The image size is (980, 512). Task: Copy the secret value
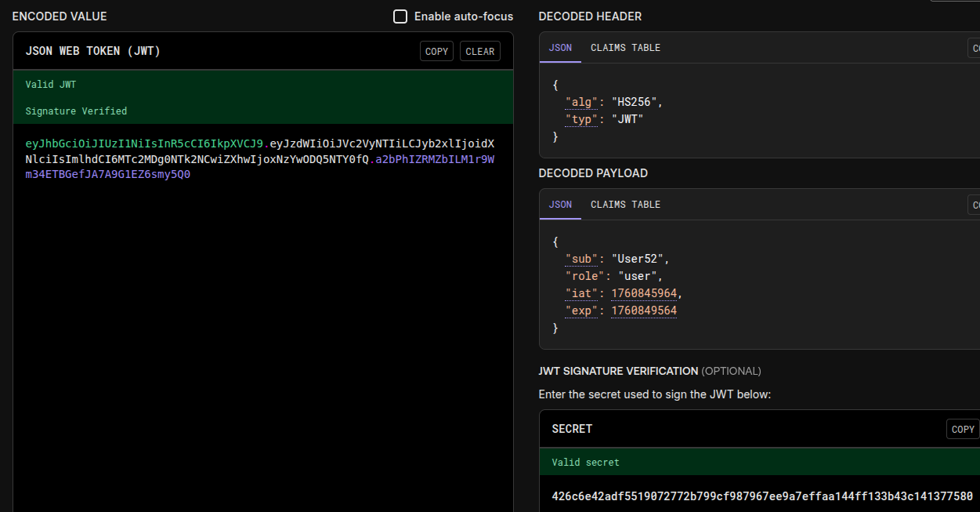click(x=962, y=429)
